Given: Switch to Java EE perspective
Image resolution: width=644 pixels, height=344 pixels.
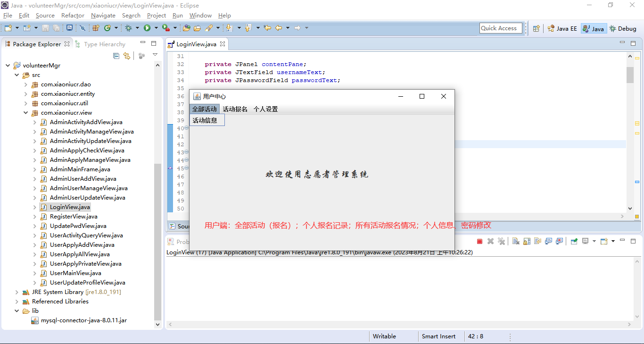Looking at the screenshot, I should point(562,28).
